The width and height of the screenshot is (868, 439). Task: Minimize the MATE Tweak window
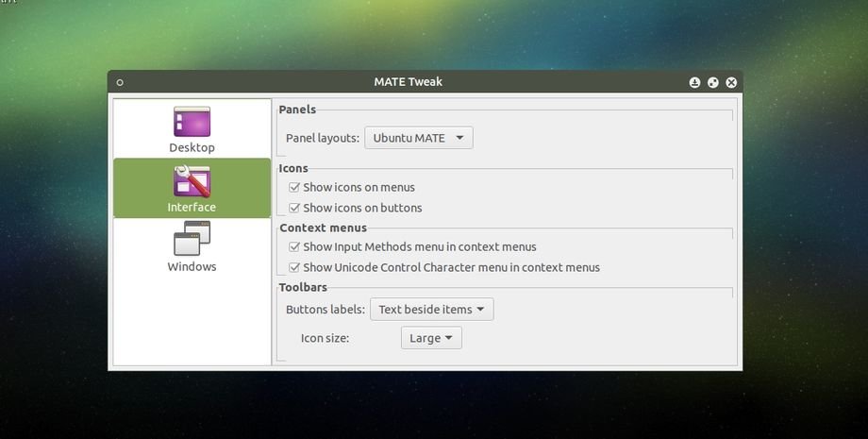694,82
